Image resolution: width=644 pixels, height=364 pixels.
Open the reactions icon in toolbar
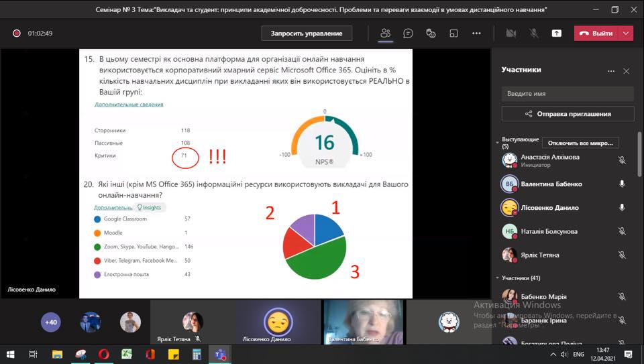tap(431, 34)
